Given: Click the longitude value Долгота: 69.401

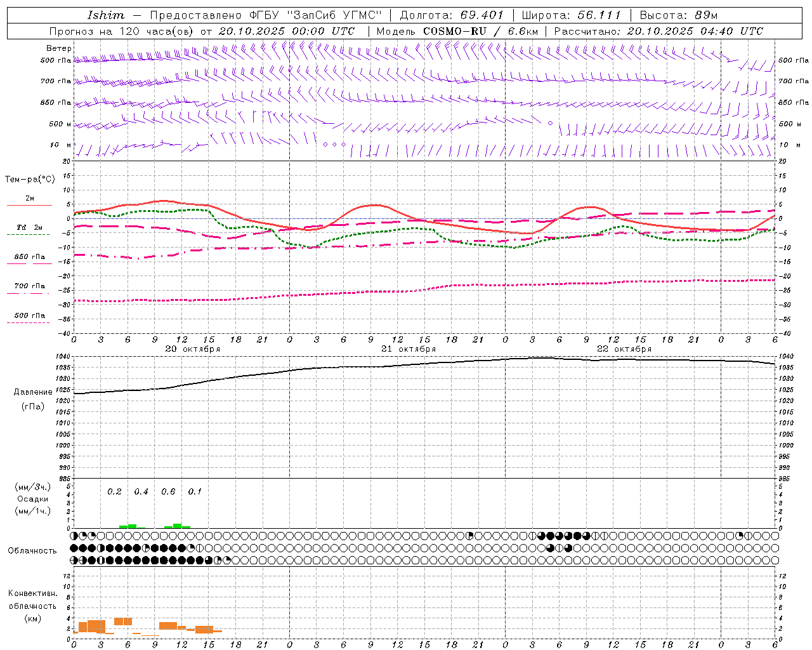Looking at the screenshot, I should click(452, 15).
